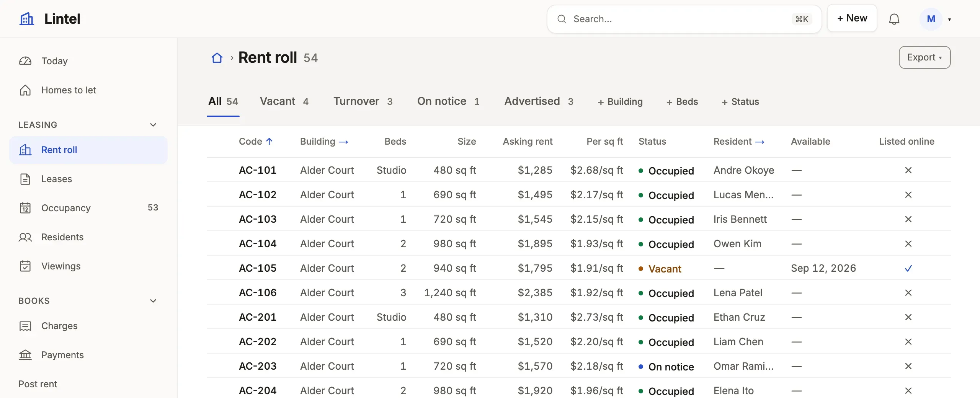This screenshot has width=980, height=398.
Task: Toggle listed online for AC-101
Action: tap(908, 170)
